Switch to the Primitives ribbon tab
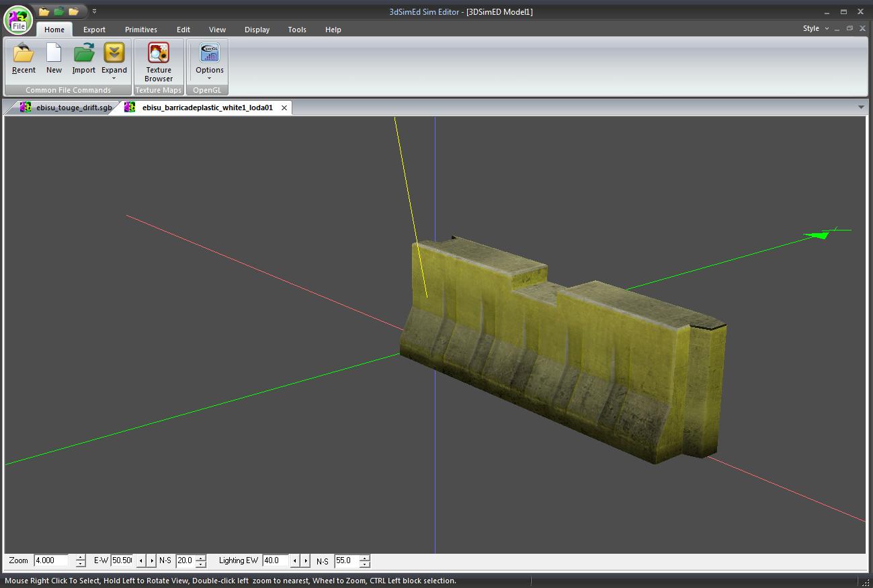The image size is (873, 588). click(x=140, y=30)
